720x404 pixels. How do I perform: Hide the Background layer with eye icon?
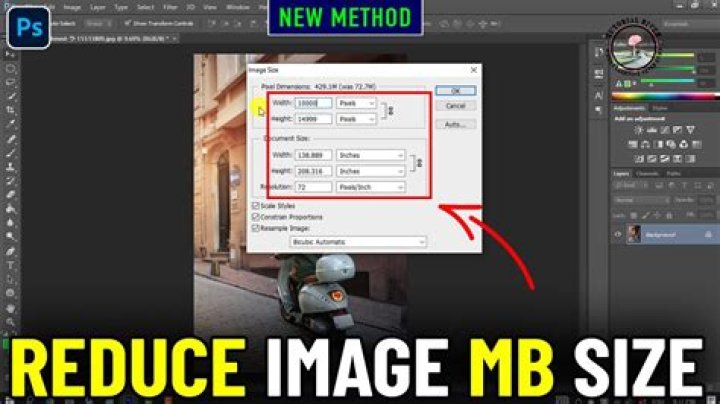click(x=617, y=234)
